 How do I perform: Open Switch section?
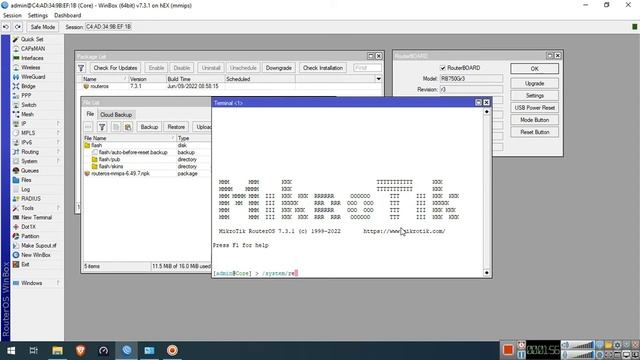coord(28,105)
